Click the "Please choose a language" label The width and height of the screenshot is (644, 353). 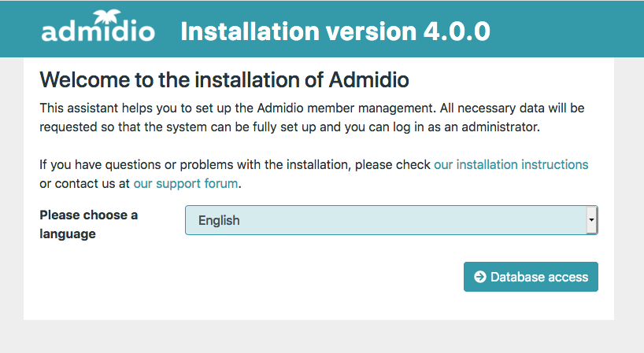(x=88, y=224)
